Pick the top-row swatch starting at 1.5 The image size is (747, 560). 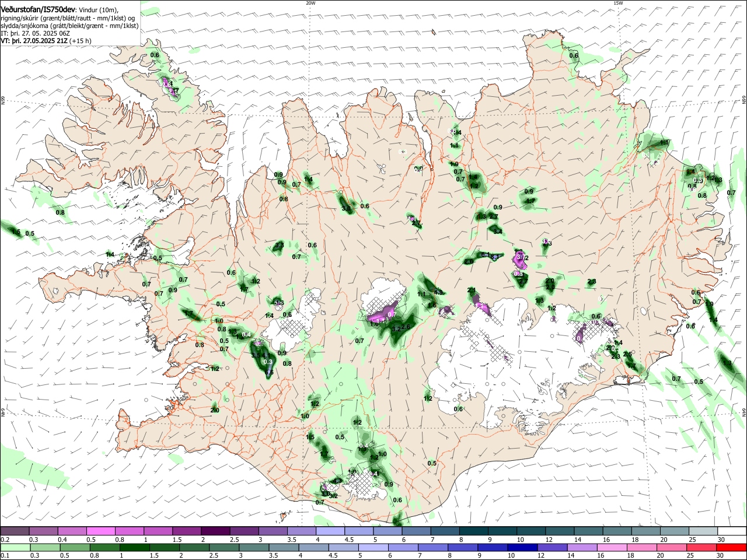187,530
